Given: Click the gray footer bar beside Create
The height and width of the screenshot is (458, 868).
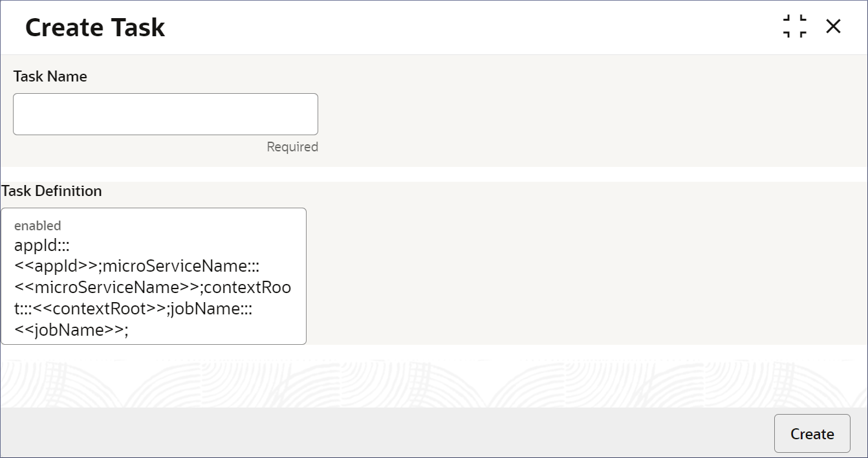Looking at the screenshot, I should 387,433.
